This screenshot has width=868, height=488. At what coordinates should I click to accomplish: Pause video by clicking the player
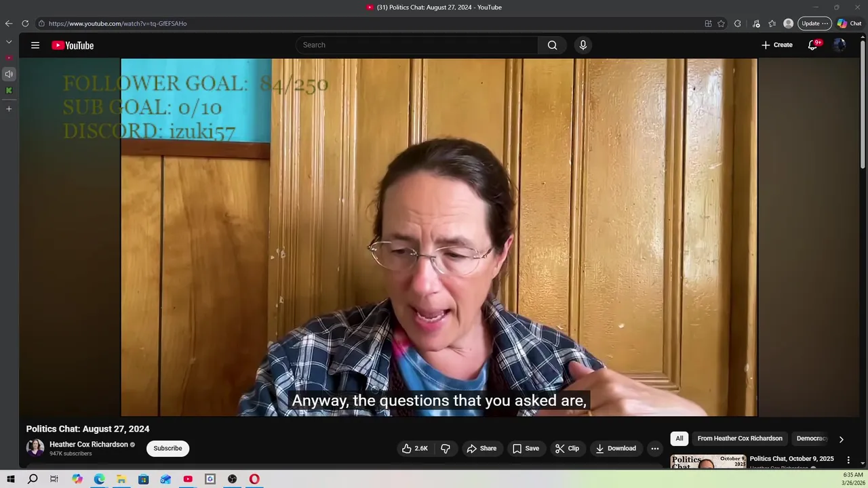point(439,237)
